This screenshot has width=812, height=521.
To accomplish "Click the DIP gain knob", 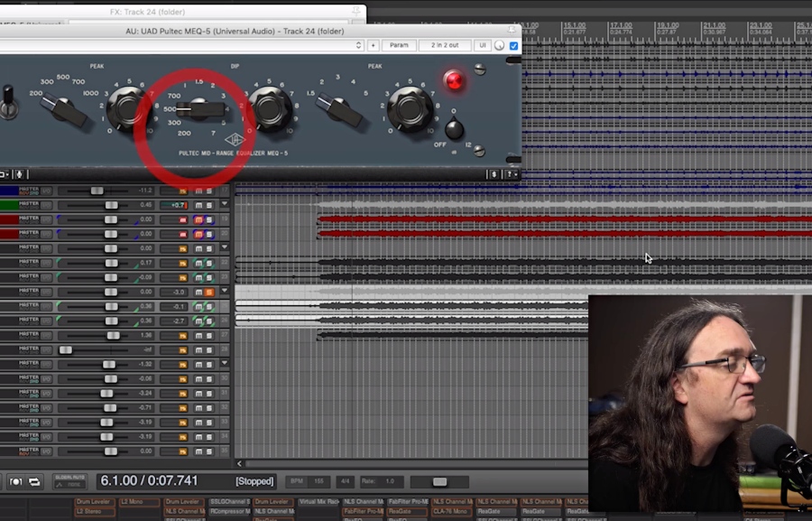I will point(271,108).
